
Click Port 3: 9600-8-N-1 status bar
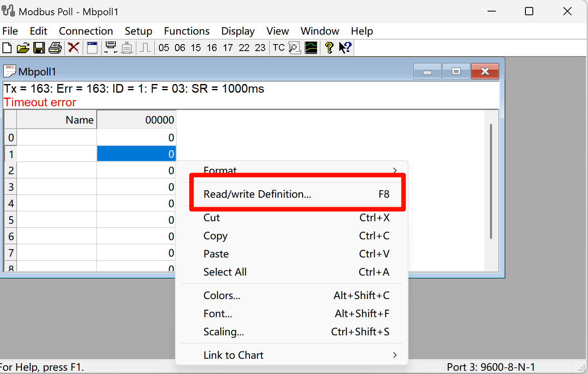click(x=491, y=367)
